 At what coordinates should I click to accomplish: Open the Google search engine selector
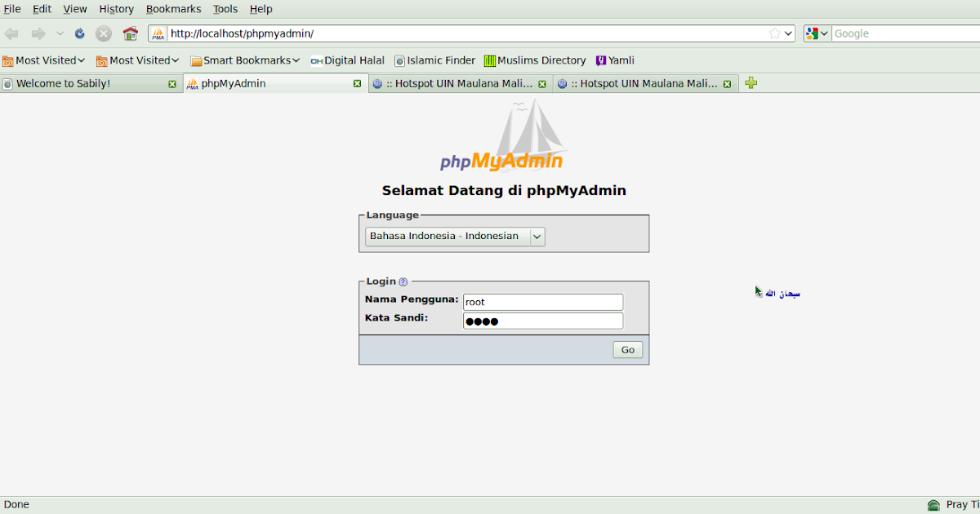click(x=817, y=33)
